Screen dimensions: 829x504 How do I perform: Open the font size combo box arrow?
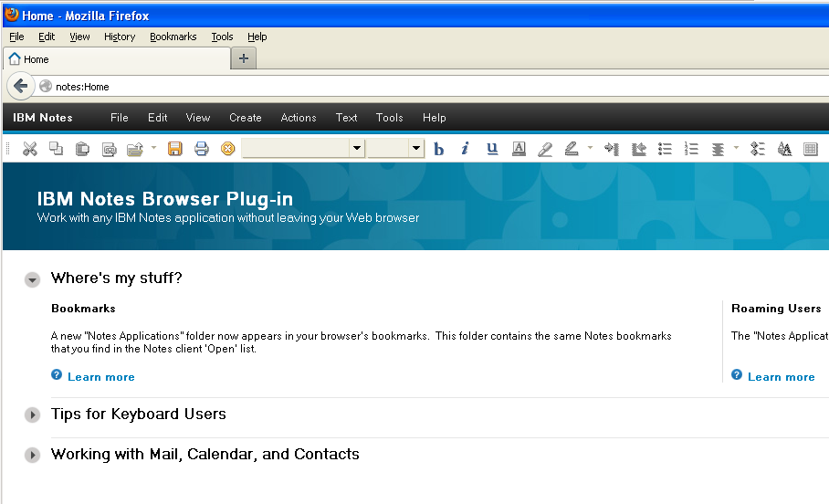(416, 148)
